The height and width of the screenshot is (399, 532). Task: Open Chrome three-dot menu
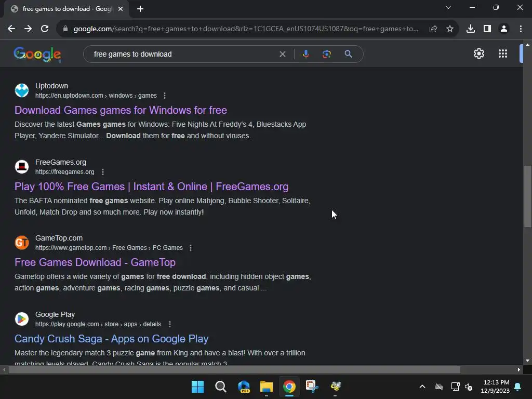[521, 29]
